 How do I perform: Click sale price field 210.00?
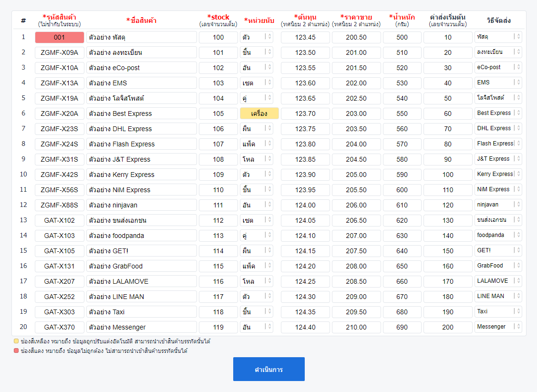point(356,327)
